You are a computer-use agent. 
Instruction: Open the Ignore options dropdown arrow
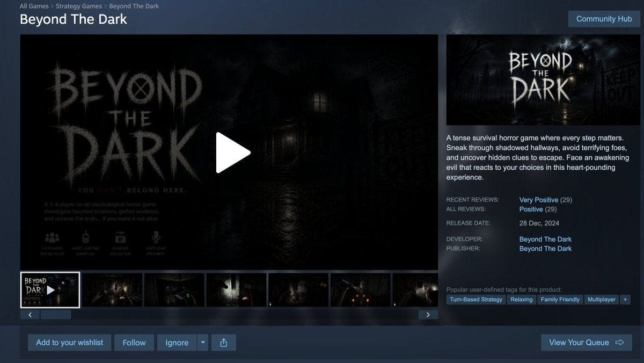(202, 343)
